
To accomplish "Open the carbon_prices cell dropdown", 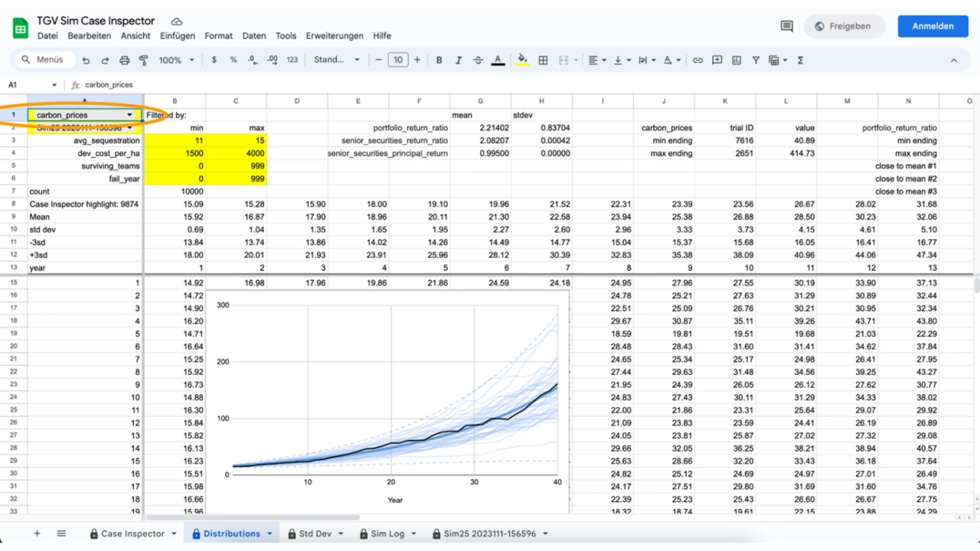I will point(129,115).
